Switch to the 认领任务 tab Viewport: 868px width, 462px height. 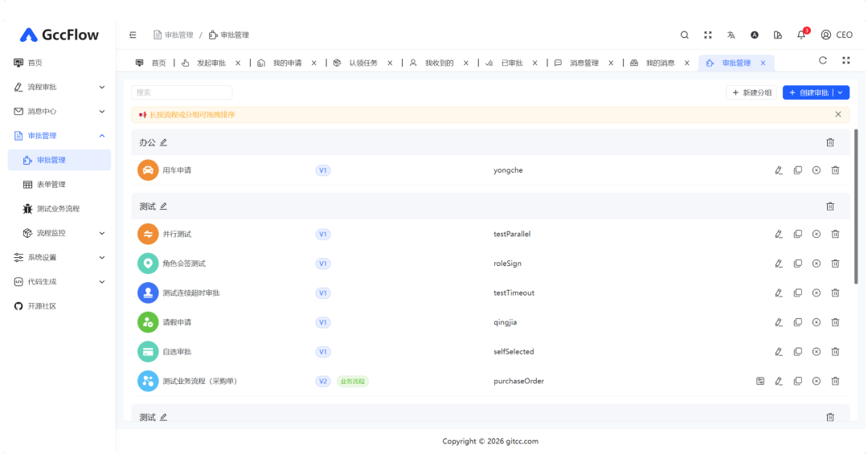click(363, 63)
